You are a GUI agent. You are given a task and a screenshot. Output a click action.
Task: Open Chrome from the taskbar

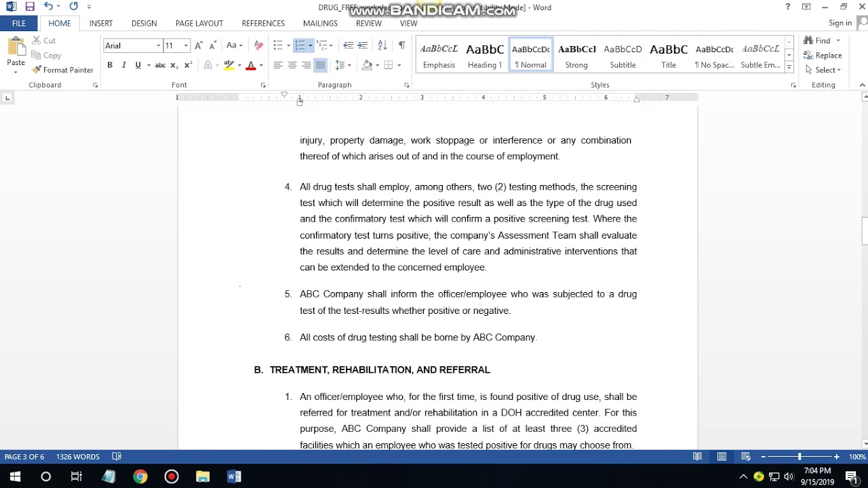(x=140, y=476)
